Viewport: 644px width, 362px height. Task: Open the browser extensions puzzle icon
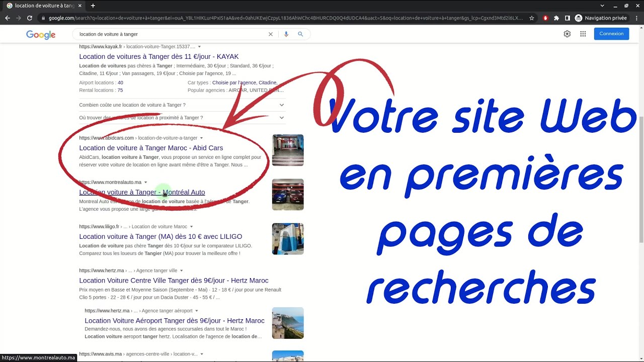pos(556,18)
